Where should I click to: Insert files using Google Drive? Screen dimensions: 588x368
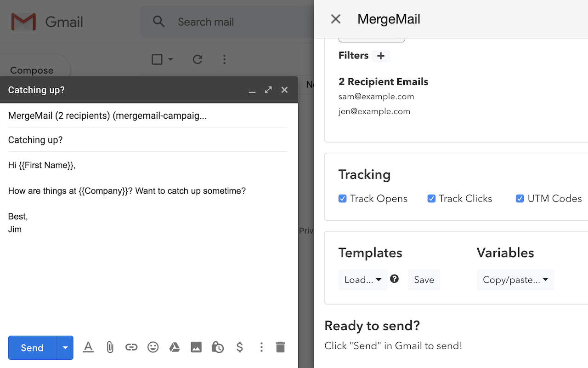point(175,347)
